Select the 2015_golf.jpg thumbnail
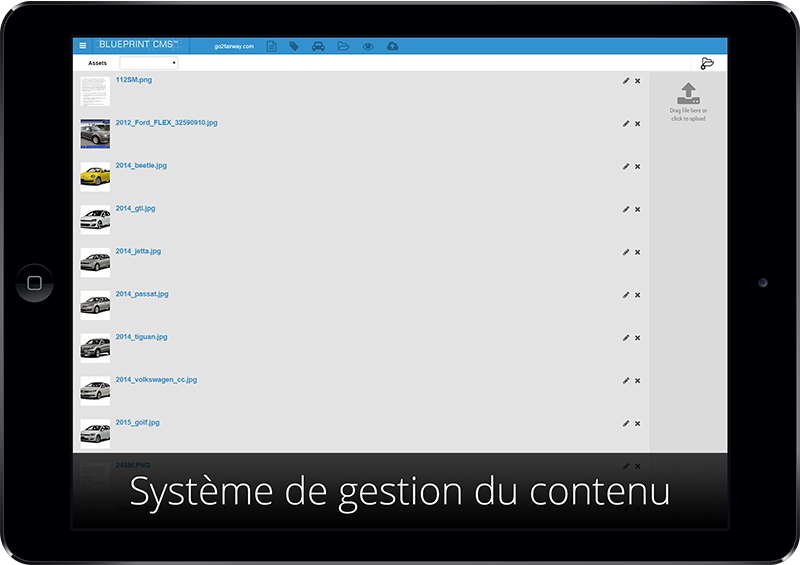800x565 pixels. coord(95,434)
